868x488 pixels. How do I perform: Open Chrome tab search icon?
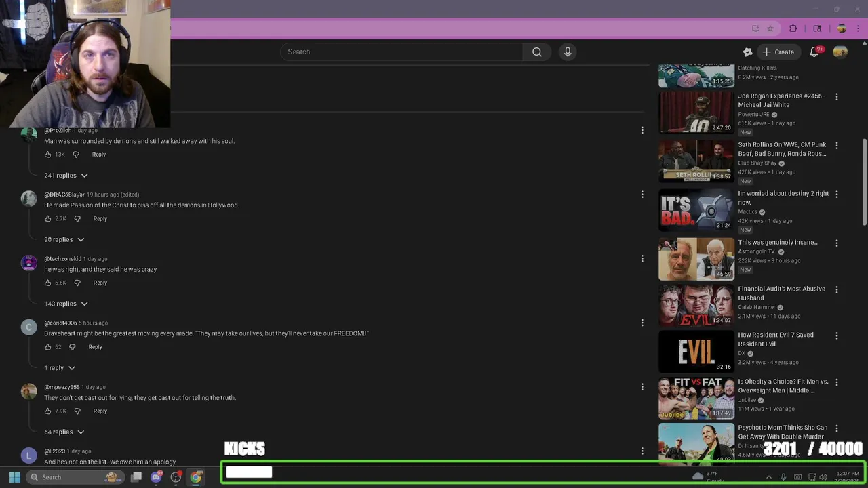pos(817,28)
